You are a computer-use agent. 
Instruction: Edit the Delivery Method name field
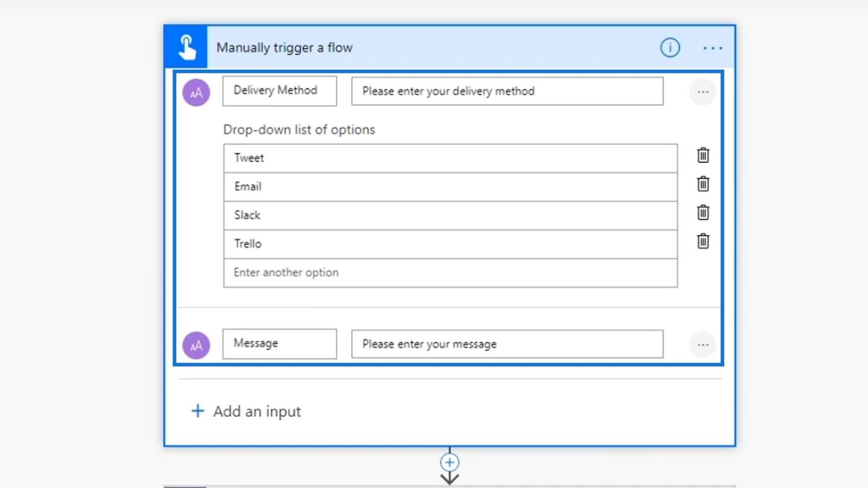(x=280, y=91)
